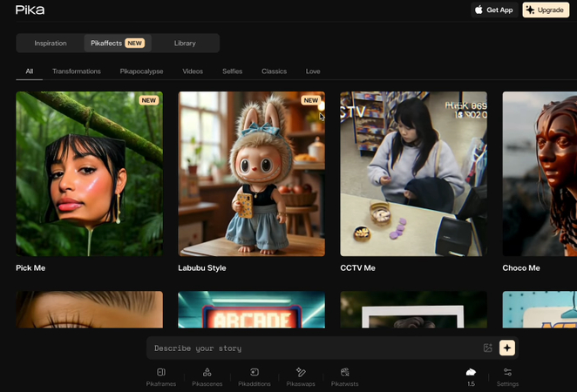Click the image upload icon in prompt box
The height and width of the screenshot is (392, 577).
tap(487, 348)
